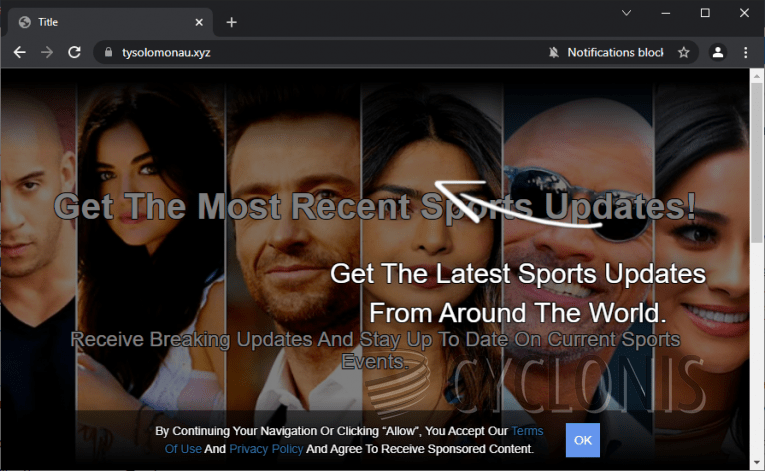Click the 'Notifications blocked' label
This screenshot has height=471, width=765.
pos(615,52)
